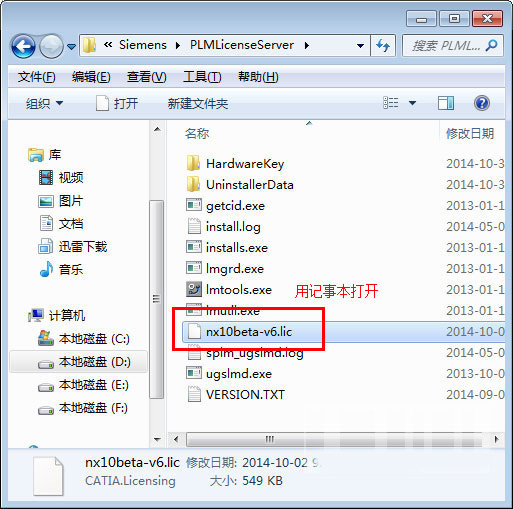Open recent pages dropdown arrow
Screen dimensions: 513x509
pos(71,46)
